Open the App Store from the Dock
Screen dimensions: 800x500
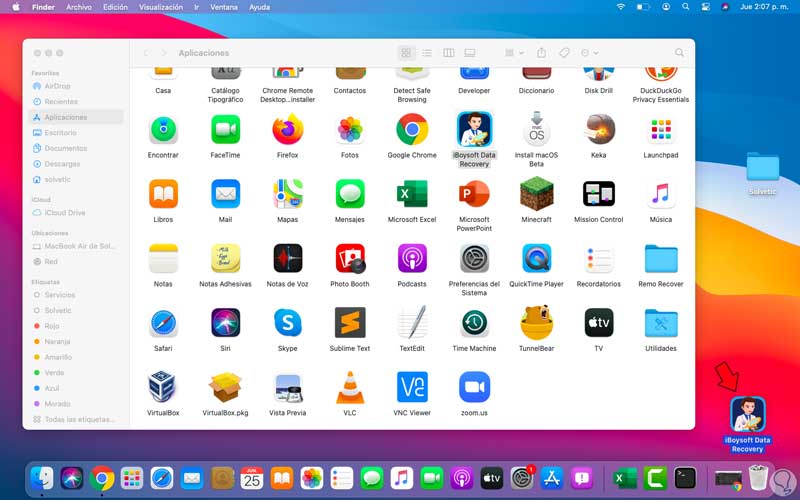pos(552,479)
